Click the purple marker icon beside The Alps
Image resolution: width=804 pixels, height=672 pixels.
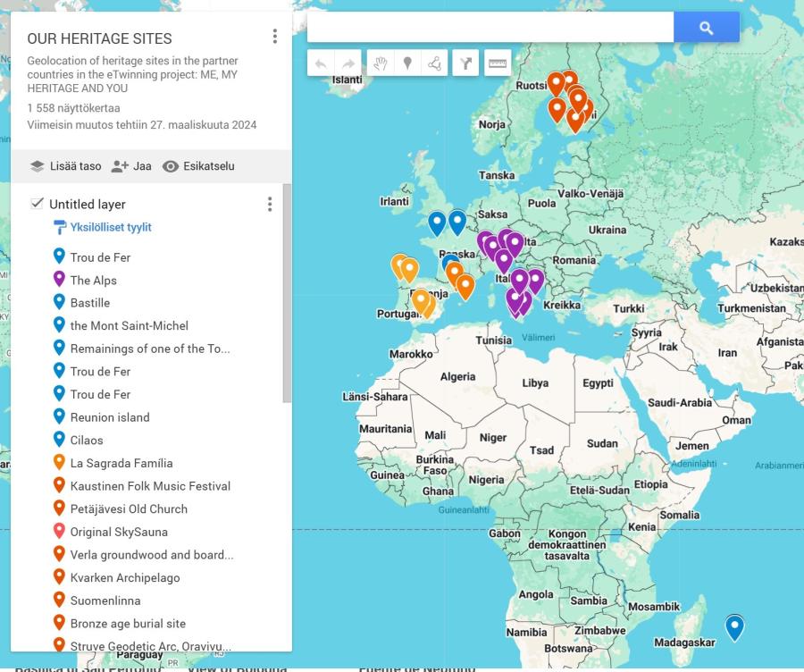pos(59,279)
